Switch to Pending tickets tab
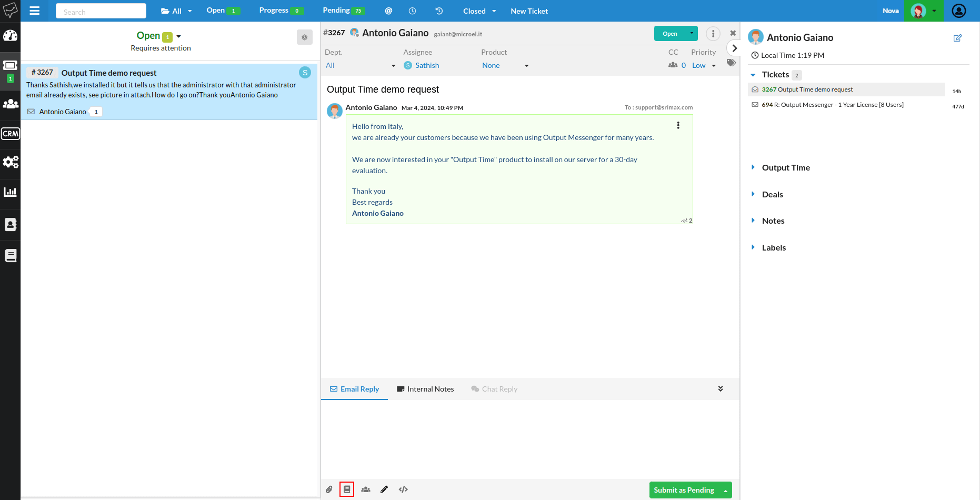This screenshot has height=500, width=980. tap(344, 11)
